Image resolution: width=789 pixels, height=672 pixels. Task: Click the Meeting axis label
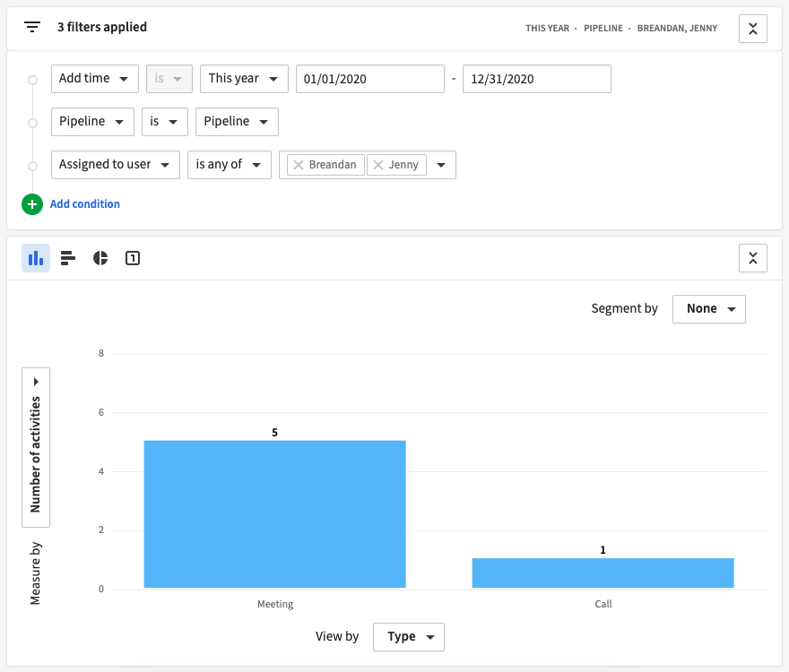coord(275,604)
